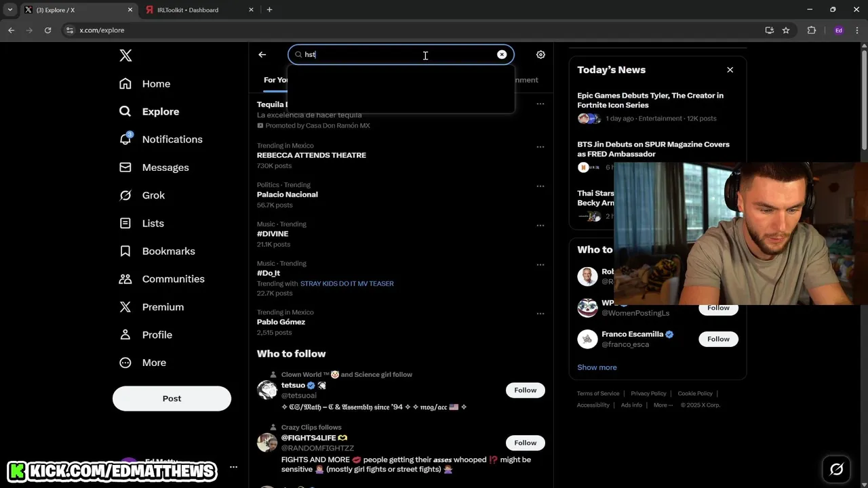Open account menu dots near Ed Matty
The width and height of the screenshot is (868, 488).
click(x=233, y=467)
